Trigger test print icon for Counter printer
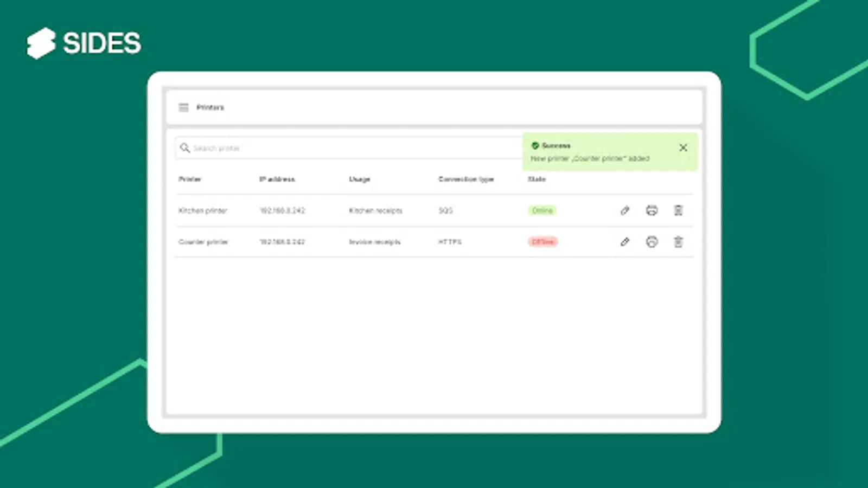This screenshot has width=868, height=488. [x=652, y=242]
